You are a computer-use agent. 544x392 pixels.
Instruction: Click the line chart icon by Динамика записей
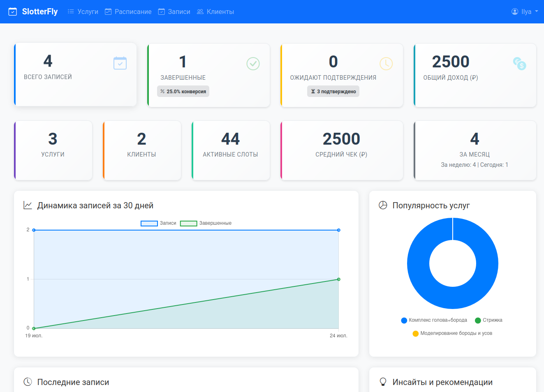28,205
